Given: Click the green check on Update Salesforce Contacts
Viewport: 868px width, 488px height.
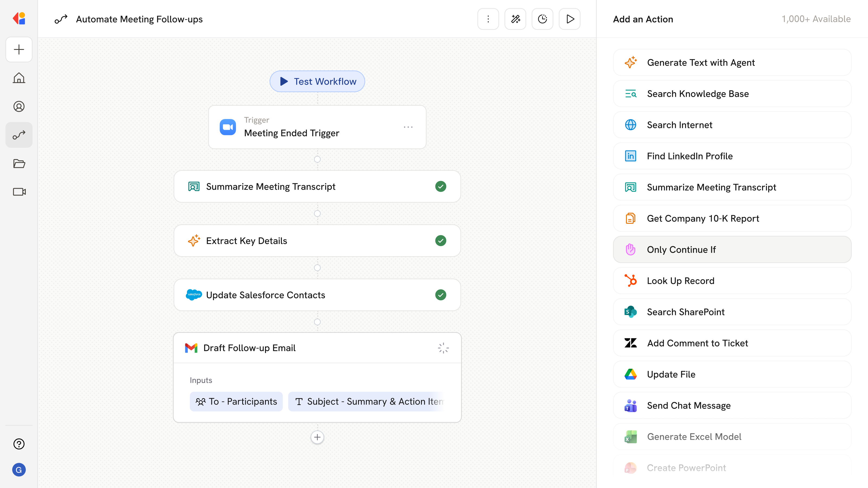Looking at the screenshot, I should [441, 295].
